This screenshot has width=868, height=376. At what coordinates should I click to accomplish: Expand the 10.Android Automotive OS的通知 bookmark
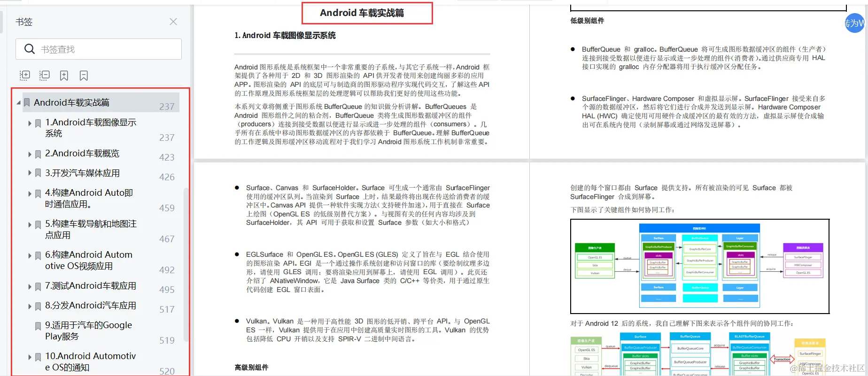click(x=30, y=357)
